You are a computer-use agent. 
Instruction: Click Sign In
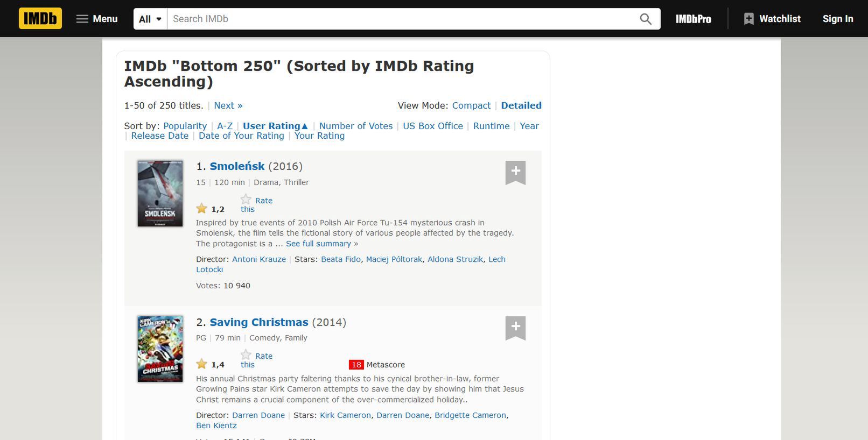pos(838,19)
